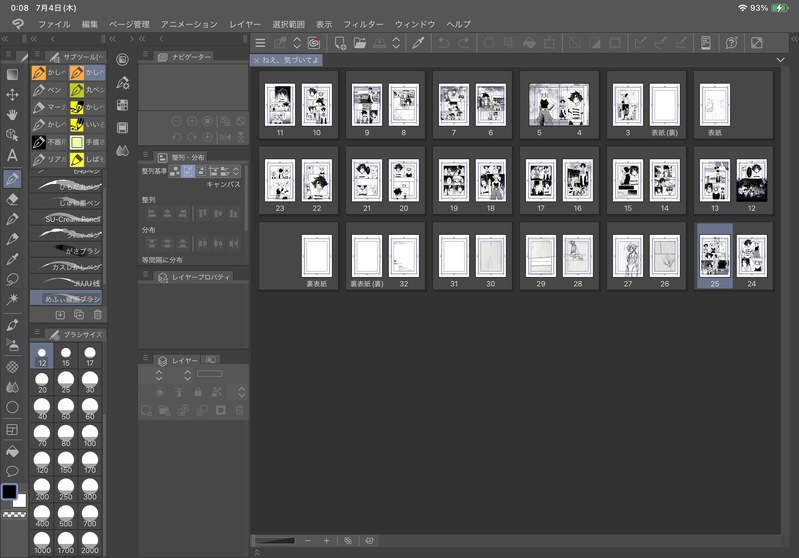The image size is (799, 558).
Task: Open page 25 thumbnail
Action: click(x=715, y=256)
